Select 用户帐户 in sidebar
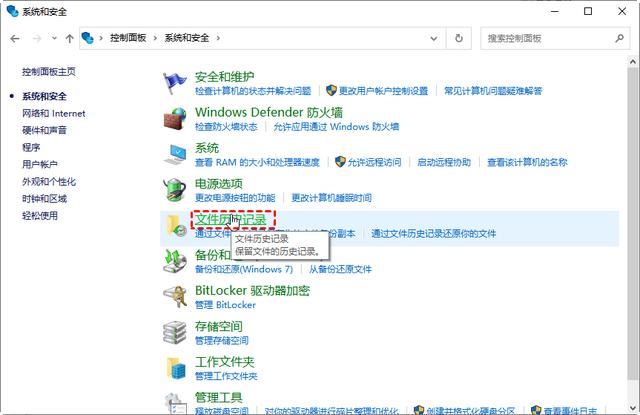Image resolution: width=640 pixels, height=415 pixels. tap(40, 164)
